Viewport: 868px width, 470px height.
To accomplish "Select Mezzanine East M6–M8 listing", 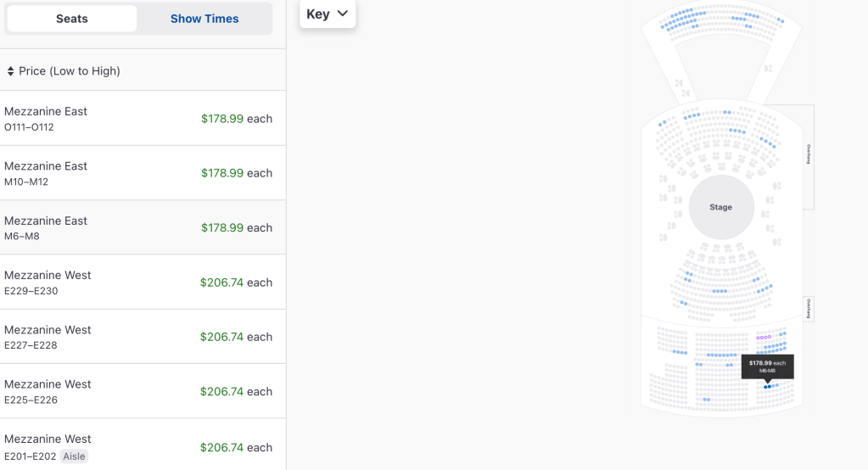I will pos(138,227).
